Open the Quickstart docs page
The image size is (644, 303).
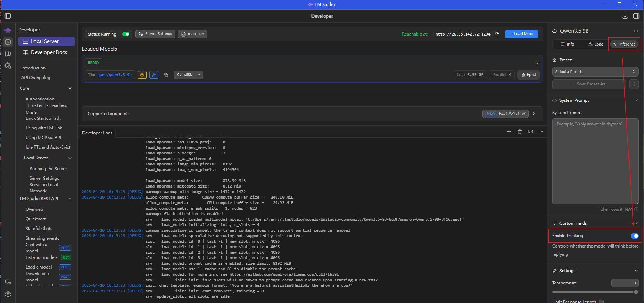click(36, 219)
